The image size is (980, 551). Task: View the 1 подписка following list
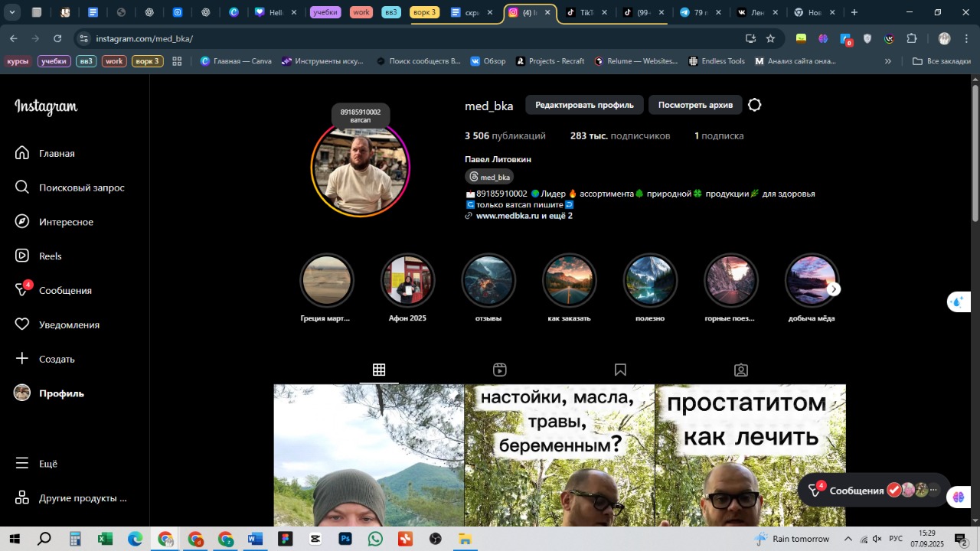tap(719, 135)
